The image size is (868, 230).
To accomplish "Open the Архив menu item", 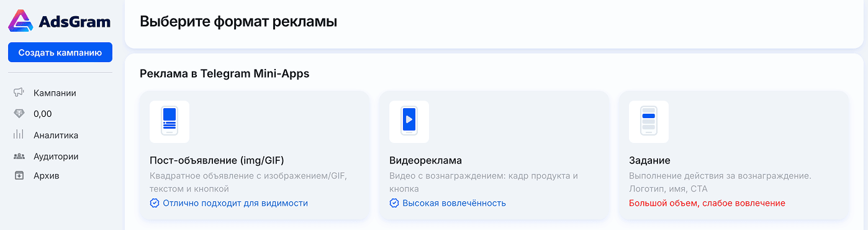I will coord(47,175).
